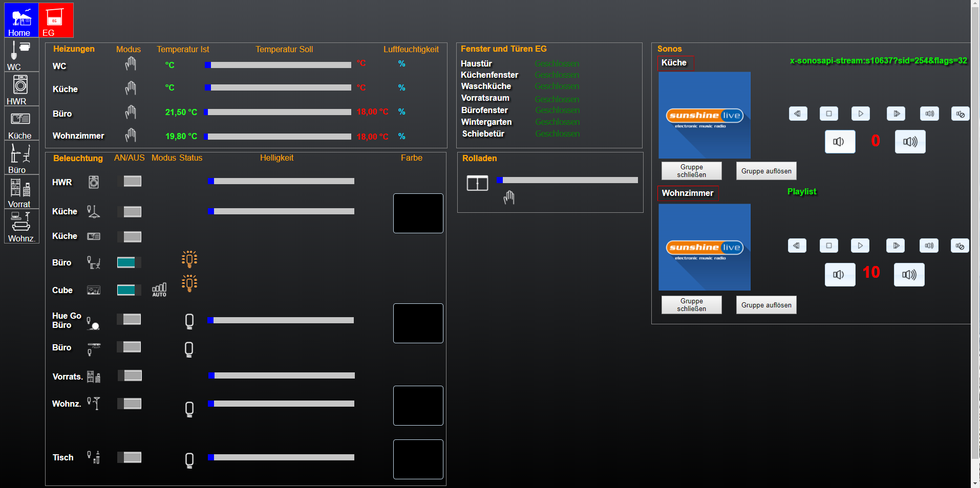Skip to previous track on Küche Sonos
Viewport: 980px width, 488px height.
tap(798, 114)
